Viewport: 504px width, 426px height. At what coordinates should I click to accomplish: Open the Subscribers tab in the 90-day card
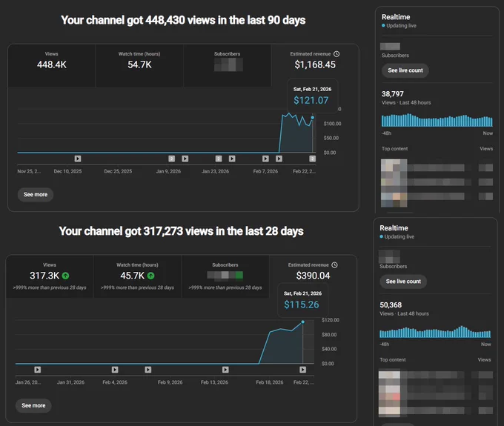[227, 65]
